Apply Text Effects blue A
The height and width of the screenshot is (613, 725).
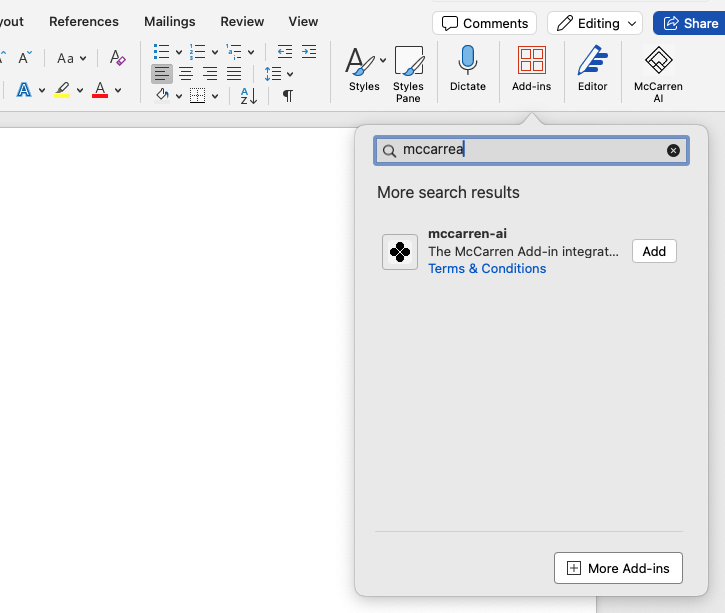point(24,90)
